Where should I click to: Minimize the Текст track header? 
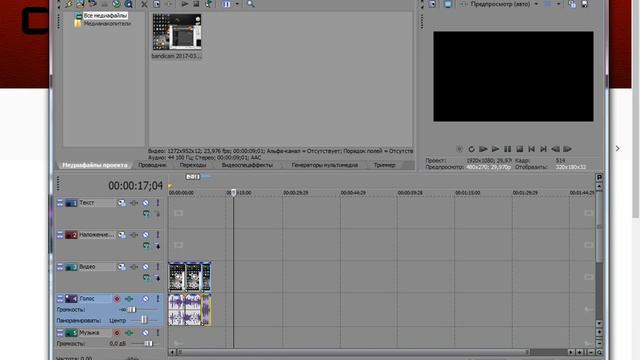tap(60, 203)
